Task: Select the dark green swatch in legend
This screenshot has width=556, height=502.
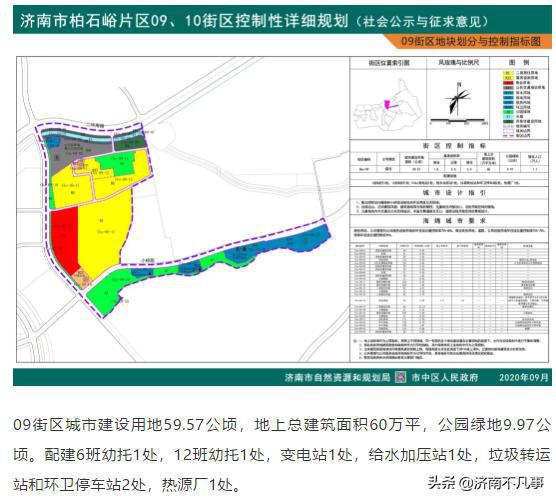Action: click(x=508, y=121)
